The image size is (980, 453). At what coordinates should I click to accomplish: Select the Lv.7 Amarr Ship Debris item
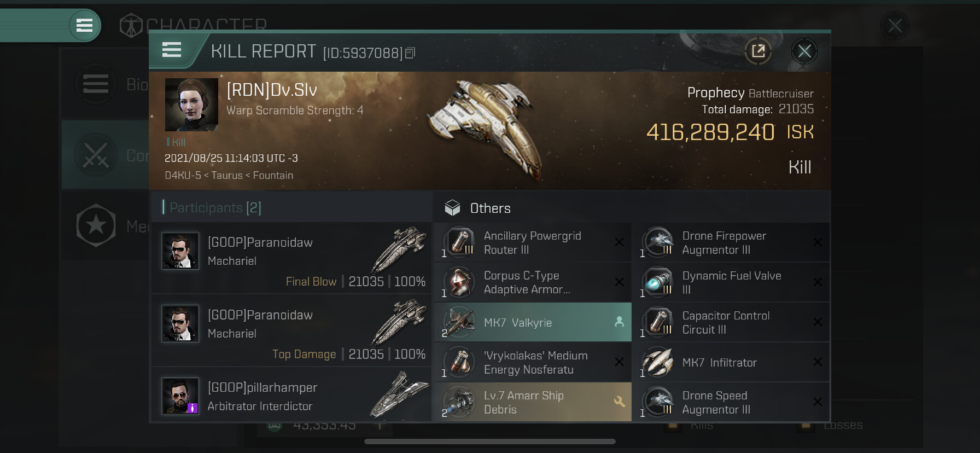[532, 402]
